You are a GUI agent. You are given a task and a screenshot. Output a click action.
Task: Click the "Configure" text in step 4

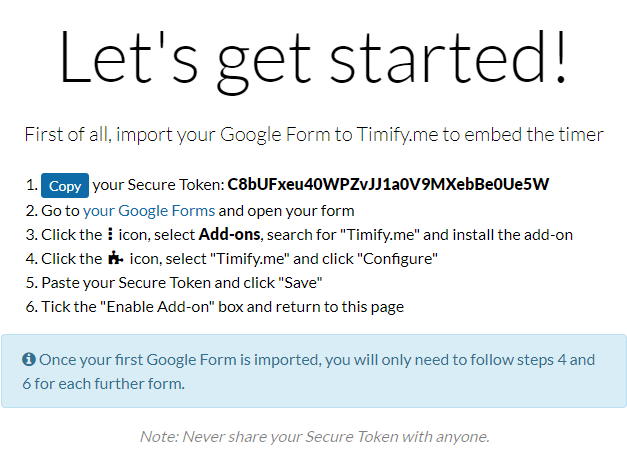click(400, 259)
